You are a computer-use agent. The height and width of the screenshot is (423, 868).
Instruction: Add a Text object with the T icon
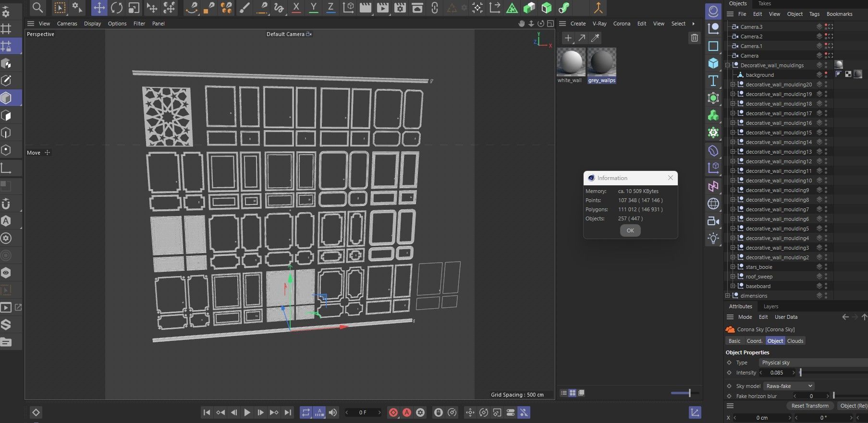click(x=713, y=81)
